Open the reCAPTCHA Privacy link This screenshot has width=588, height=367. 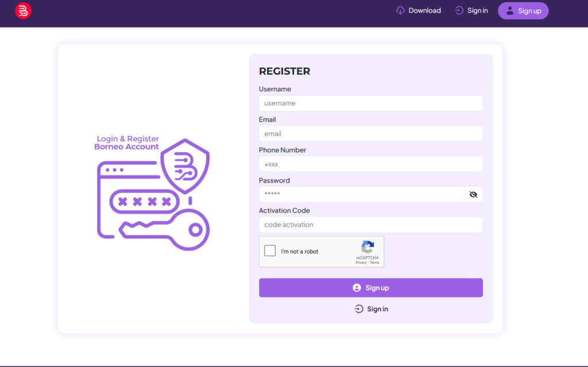[x=361, y=262]
